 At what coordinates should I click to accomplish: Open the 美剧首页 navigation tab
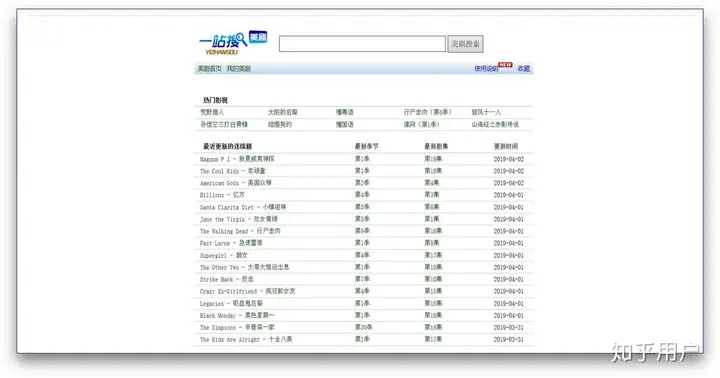point(209,69)
